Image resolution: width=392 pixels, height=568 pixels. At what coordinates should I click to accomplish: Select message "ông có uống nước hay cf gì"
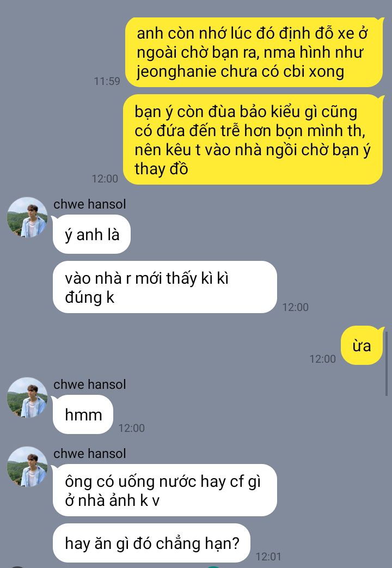[165, 490]
